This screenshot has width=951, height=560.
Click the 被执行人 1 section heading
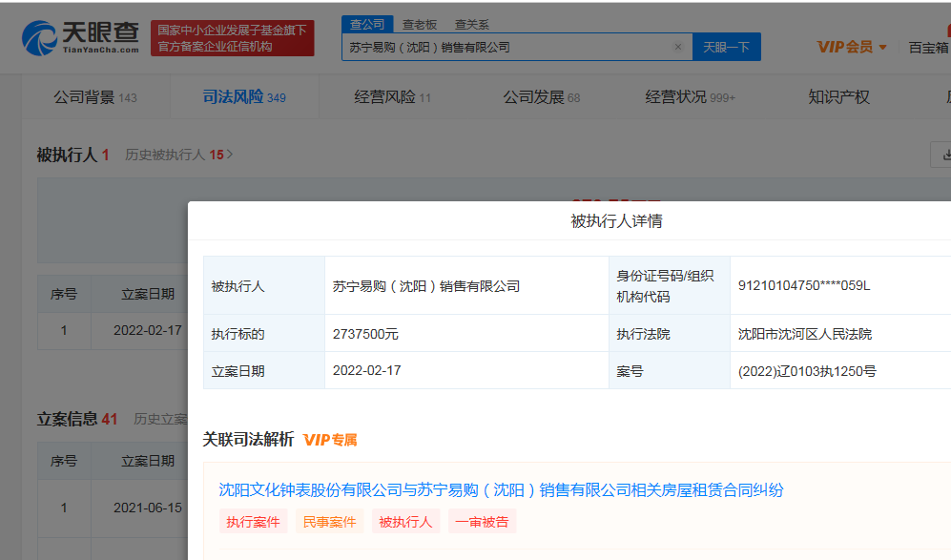point(72,155)
